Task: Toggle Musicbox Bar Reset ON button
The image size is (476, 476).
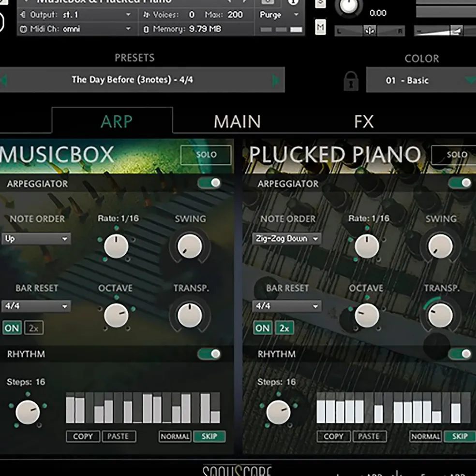Action: (x=12, y=328)
